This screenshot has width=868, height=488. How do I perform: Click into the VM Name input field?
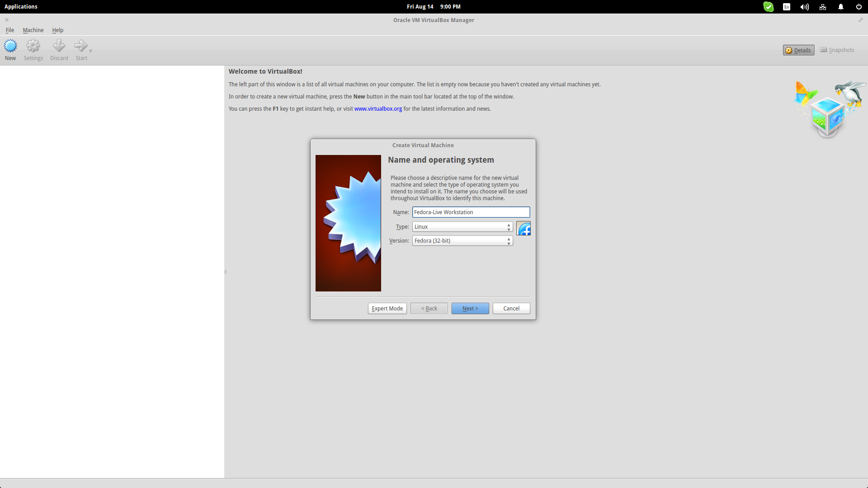(x=471, y=212)
